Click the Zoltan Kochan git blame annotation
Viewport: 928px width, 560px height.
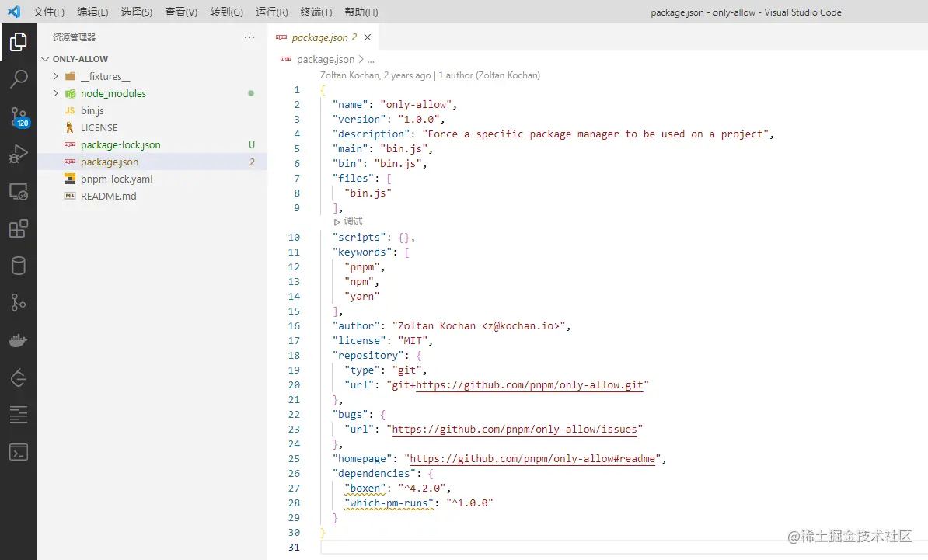click(x=430, y=75)
